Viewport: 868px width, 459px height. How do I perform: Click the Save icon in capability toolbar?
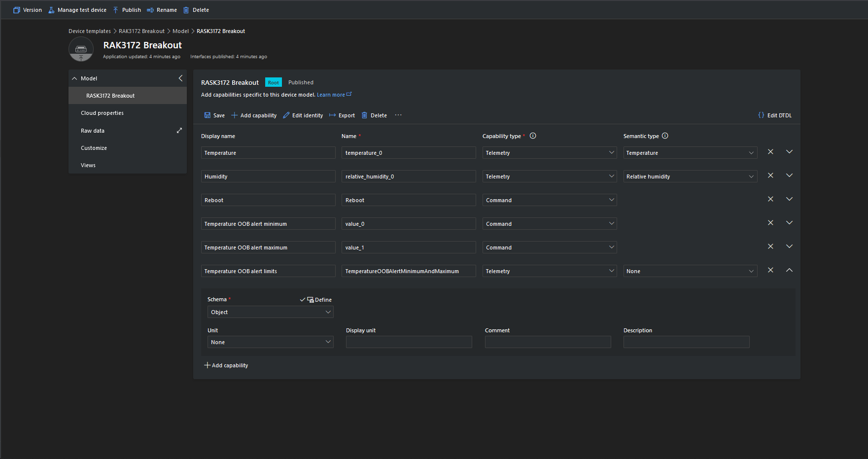[208, 115]
